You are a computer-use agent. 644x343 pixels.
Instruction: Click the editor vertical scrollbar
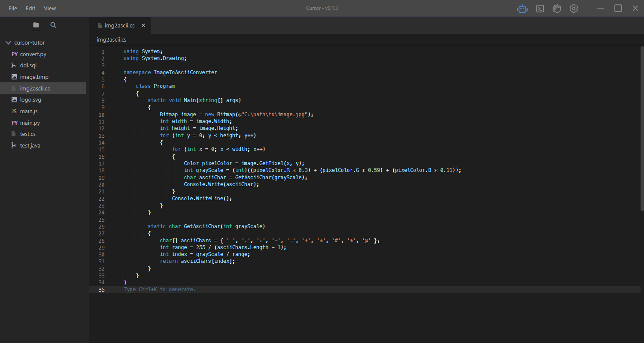point(642,129)
